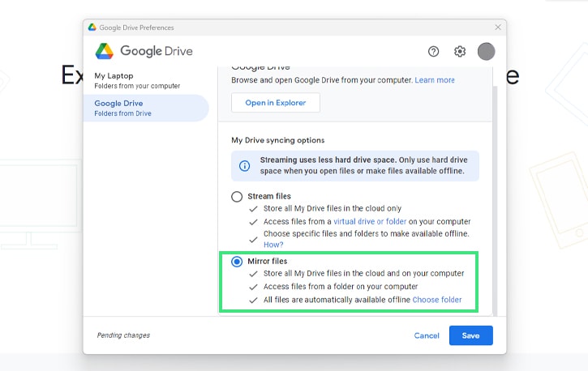Screen dimensions: 588x371
Task: Click the 'Streaming uses less hard drive space' notice
Action: (355, 166)
